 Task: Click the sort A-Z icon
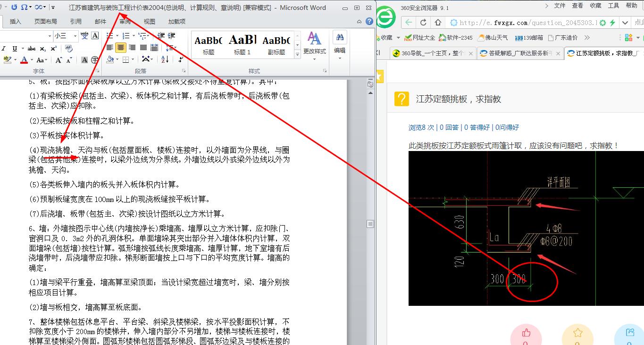pos(165,59)
